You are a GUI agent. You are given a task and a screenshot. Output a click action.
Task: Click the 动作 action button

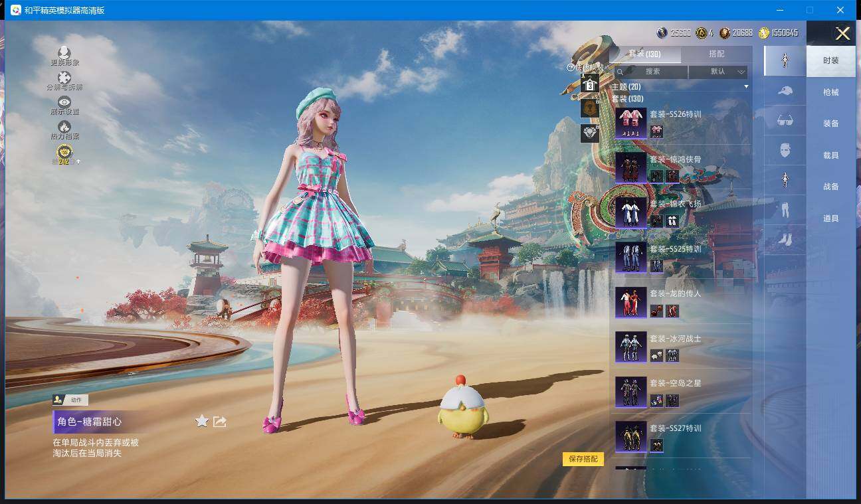[70, 400]
